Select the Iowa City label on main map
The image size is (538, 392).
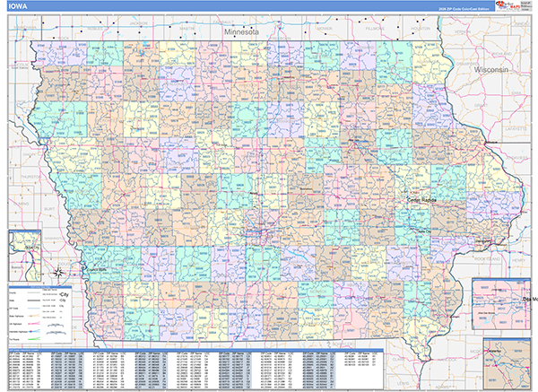point(425,231)
